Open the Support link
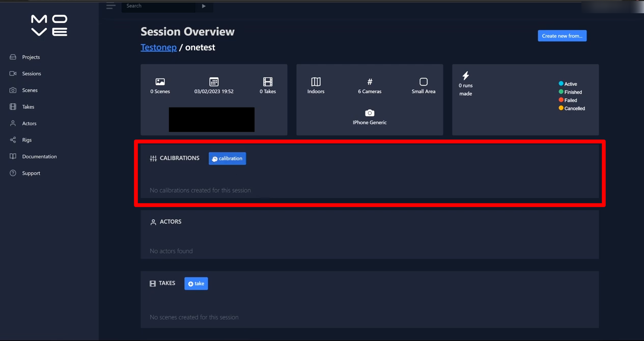Viewport: 644px width, 341px height. pos(31,173)
